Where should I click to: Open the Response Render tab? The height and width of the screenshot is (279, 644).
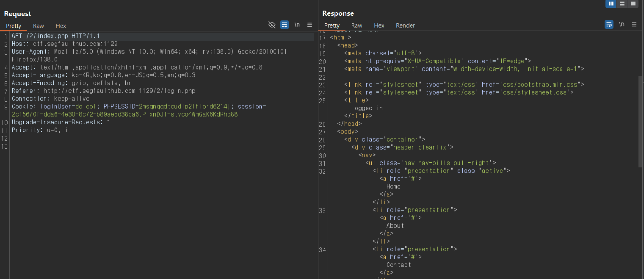pos(405,26)
